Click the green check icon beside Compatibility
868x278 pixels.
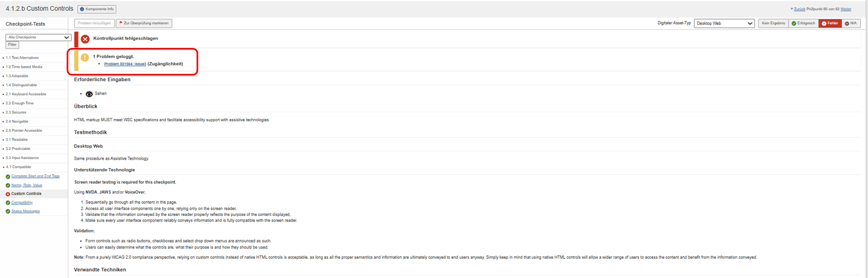pyautogui.click(x=8, y=202)
